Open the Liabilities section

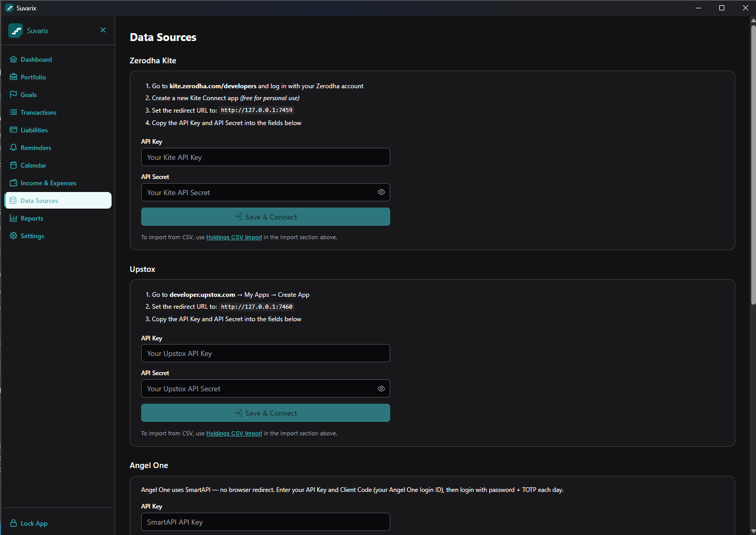point(58,130)
